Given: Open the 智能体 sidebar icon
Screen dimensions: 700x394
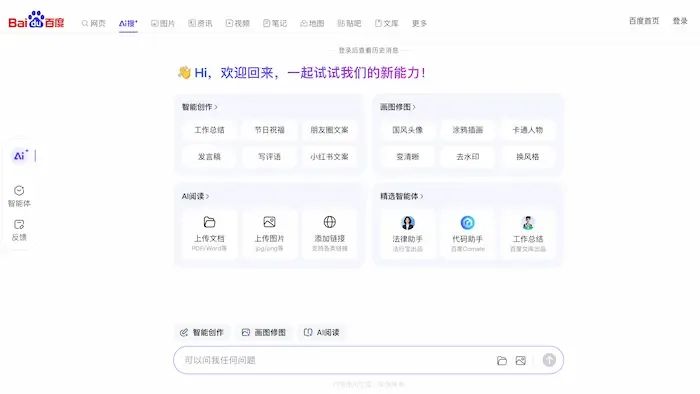Looking at the screenshot, I should (19, 196).
